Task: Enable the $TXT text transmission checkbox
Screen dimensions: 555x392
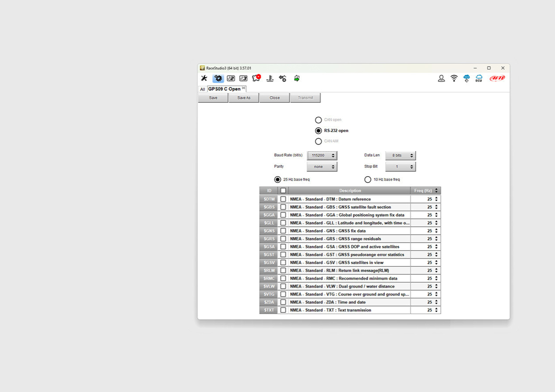Action: [x=283, y=310]
